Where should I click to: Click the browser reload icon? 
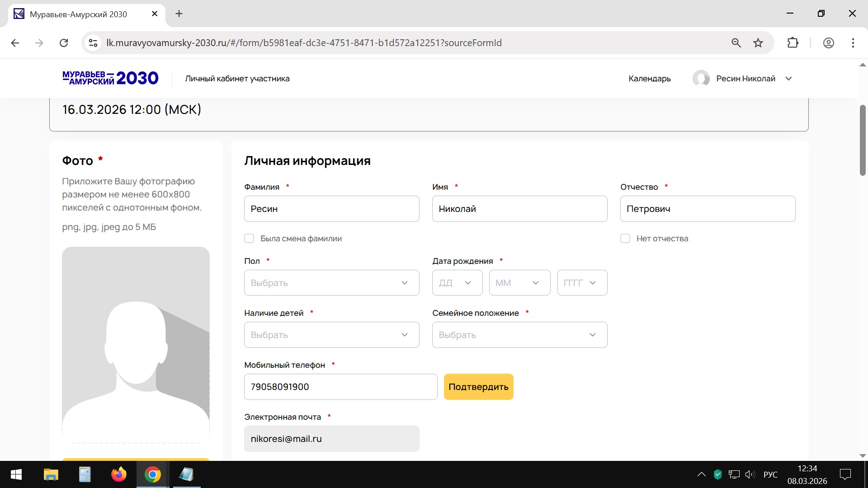[x=64, y=43]
